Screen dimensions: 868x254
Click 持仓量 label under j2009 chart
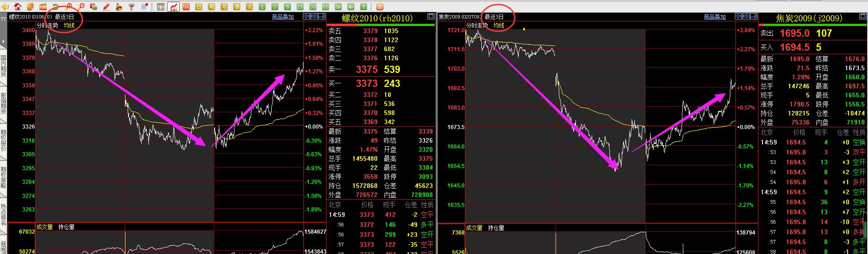pyautogui.click(x=496, y=228)
